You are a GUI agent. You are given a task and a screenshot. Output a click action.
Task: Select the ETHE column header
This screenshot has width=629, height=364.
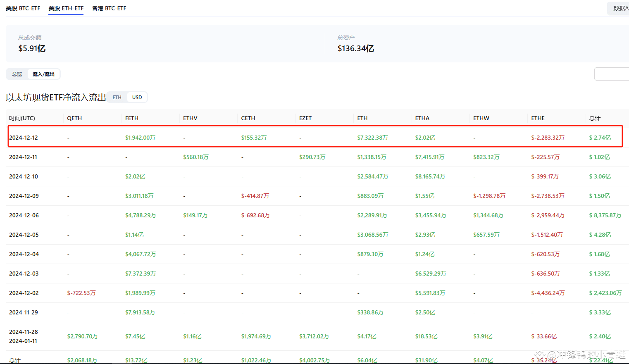point(538,118)
